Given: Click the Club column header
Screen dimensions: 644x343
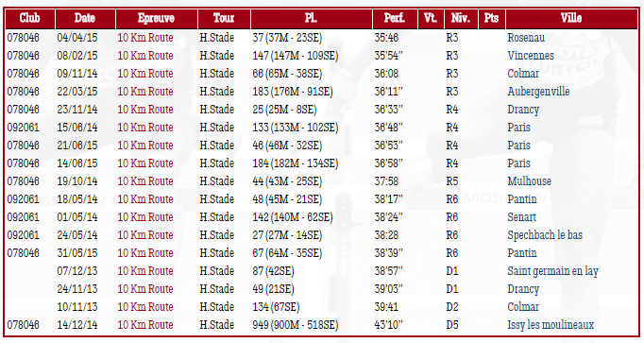Looking at the screenshot, I should (x=30, y=19).
